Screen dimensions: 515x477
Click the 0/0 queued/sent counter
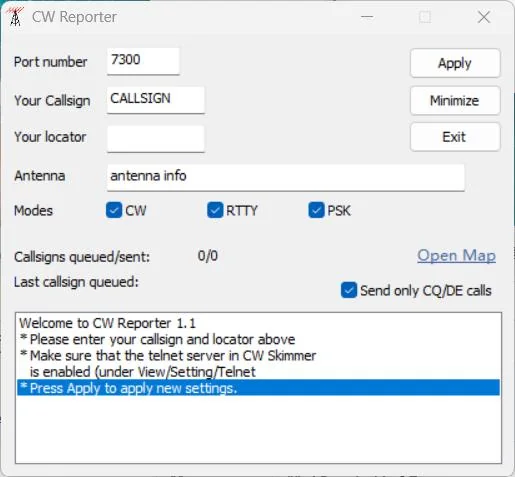(x=208, y=256)
